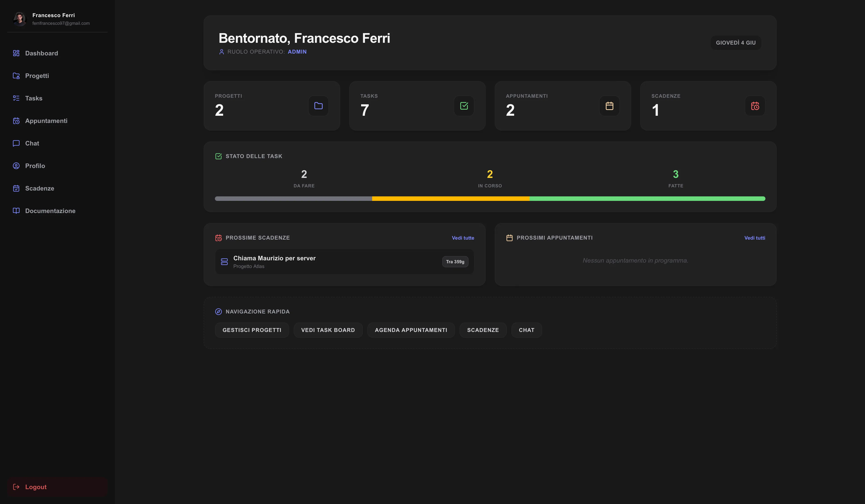Image resolution: width=865 pixels, height=504 pixels.
Task: Click the Dashboard grid icon in sidebar
Action: pos(16,53)
